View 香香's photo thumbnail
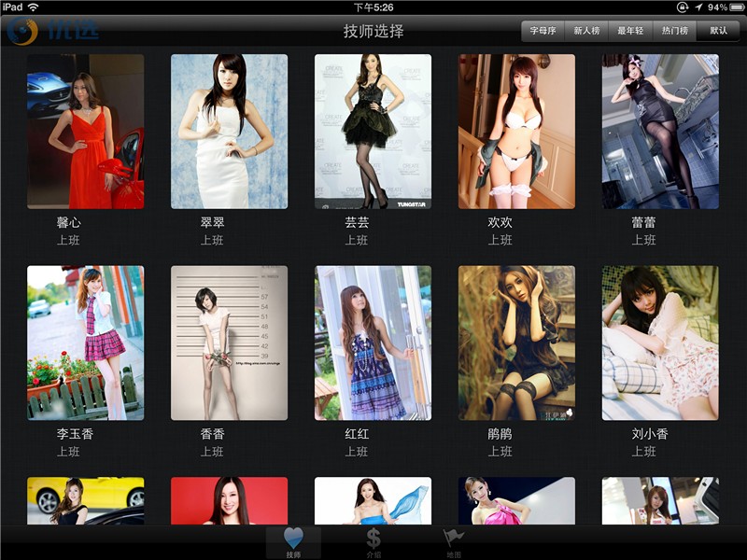The width and height of the screenshot is (747, 560). pos(229,343)
